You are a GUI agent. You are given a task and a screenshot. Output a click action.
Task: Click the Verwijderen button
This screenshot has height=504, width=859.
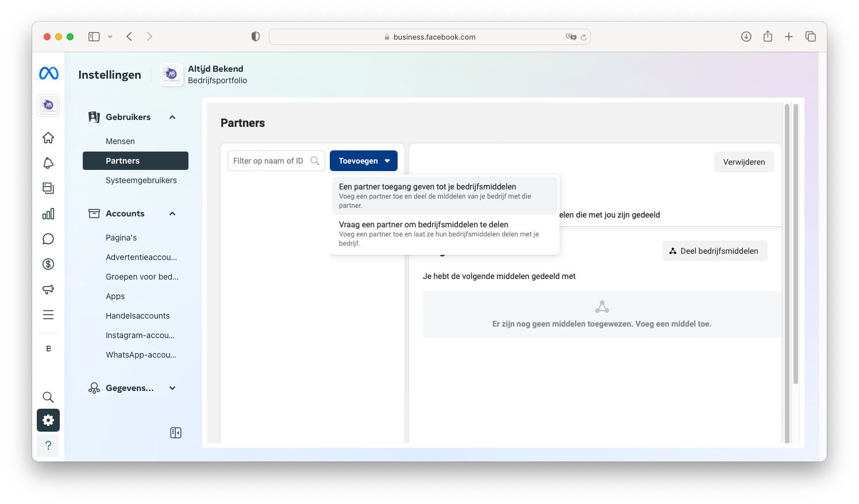tap(744, 162)
